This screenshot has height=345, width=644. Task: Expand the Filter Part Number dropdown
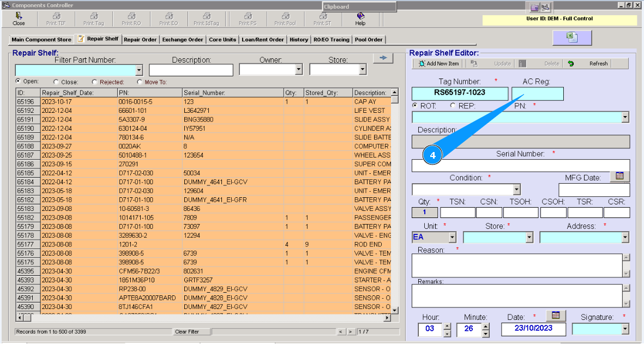click(x=139, y=70)
